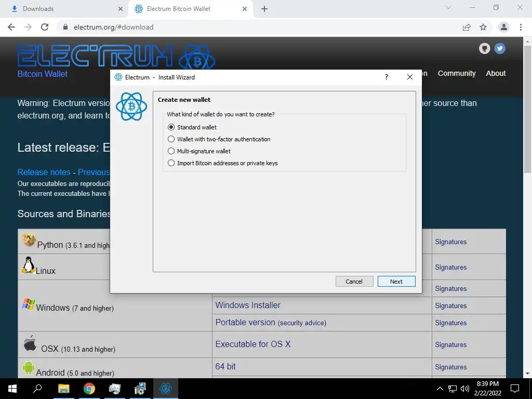This screenshot has height=399, width=532.
Task: Switch to the Downloads tab
Action: (x=64, y=9)
